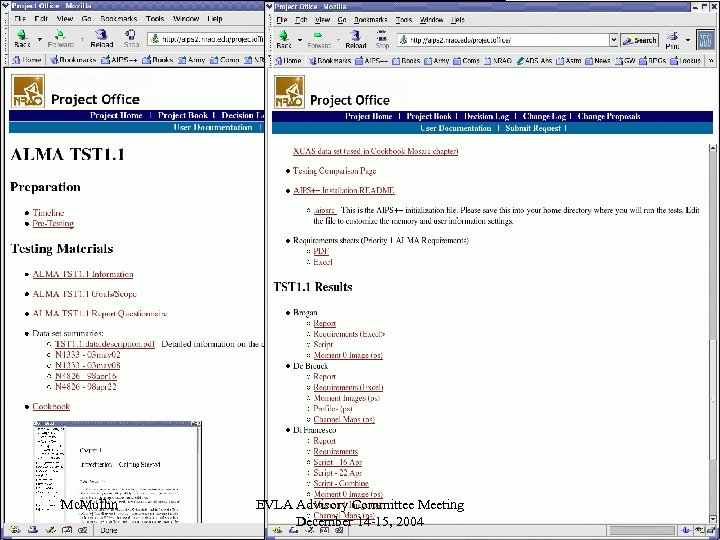Open Books bookmark folder in right window
Screen dimensions: 720x540
pyautogui.click(x=406, y=60)
